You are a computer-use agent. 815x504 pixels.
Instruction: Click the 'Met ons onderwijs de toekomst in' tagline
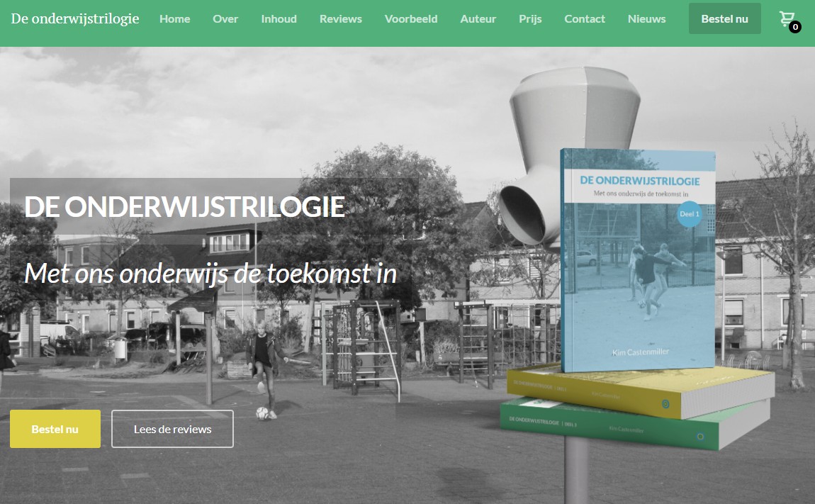pyautogui.click(x=210, y=273)
